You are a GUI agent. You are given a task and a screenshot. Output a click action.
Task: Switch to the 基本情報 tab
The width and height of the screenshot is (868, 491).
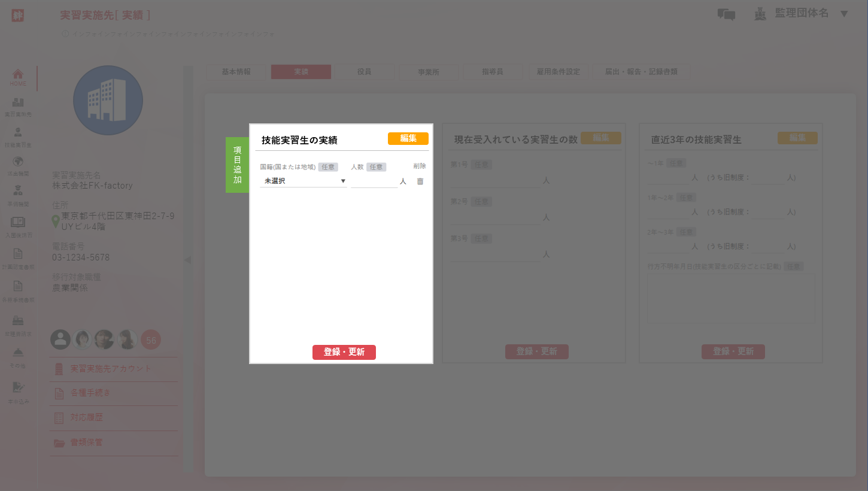236,72
